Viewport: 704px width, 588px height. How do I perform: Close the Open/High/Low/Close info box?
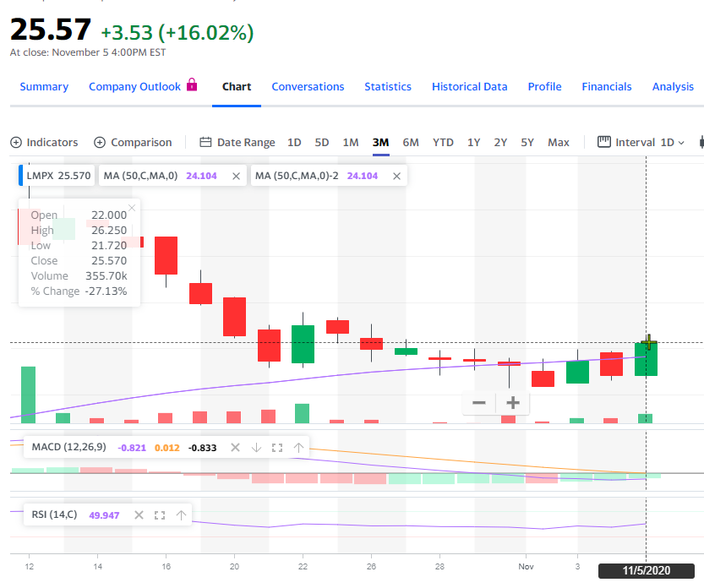pyautogui.click(x=131, y=208)
